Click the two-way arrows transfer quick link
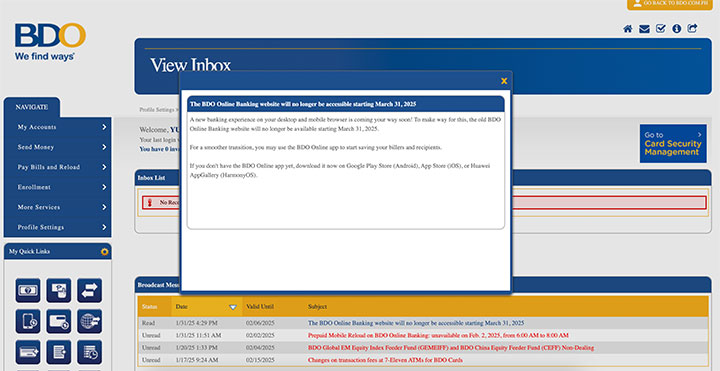 pos(90,290)
